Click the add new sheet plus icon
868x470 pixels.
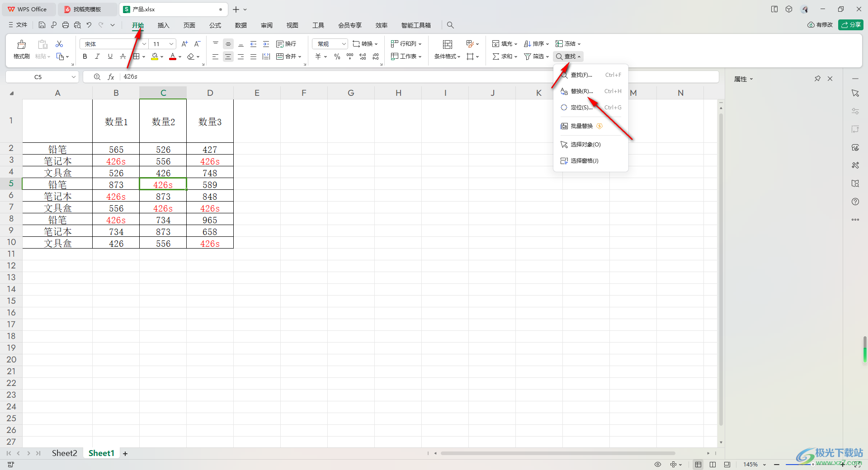click(x=125, y=454)
